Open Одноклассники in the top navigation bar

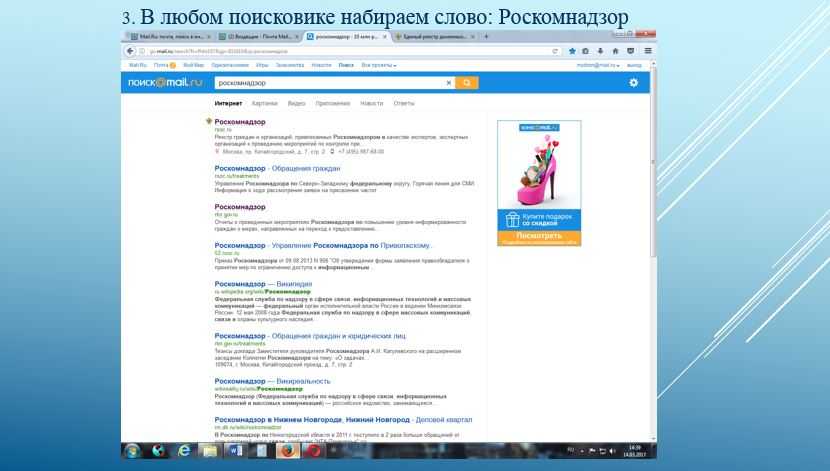230,65
